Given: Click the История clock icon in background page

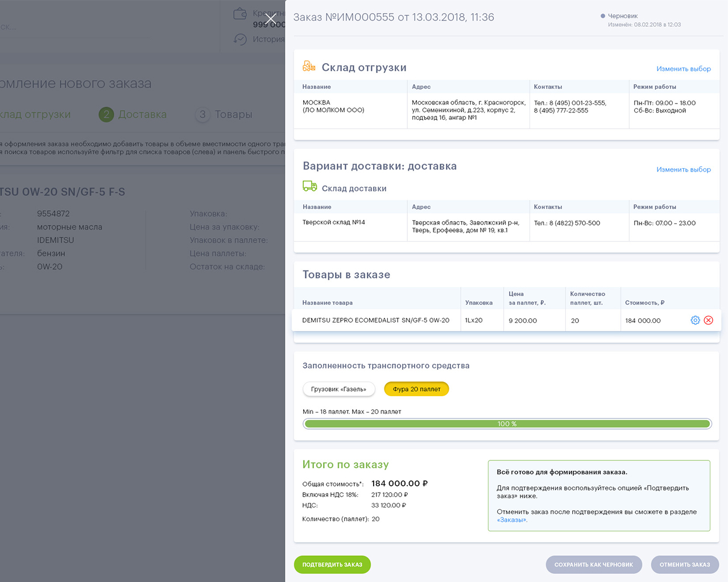Looking at the screenshot, I should tap(241, 39).
